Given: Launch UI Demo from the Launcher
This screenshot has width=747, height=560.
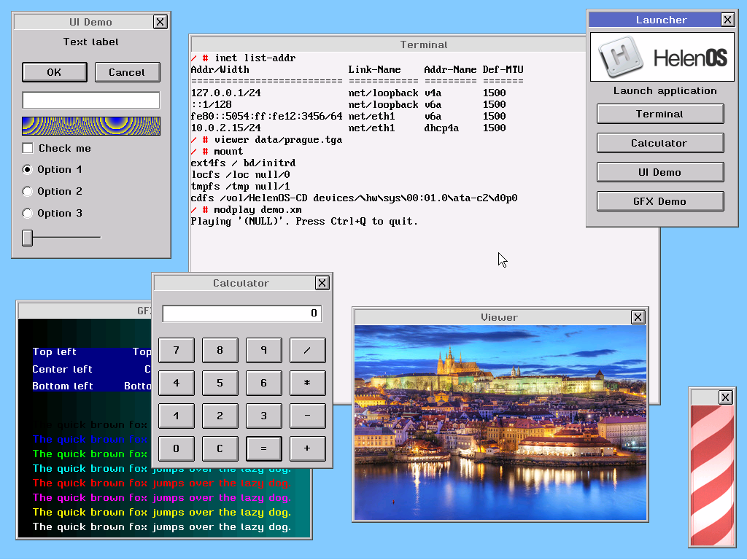Looking at the screenshot, I should point(659,172).
